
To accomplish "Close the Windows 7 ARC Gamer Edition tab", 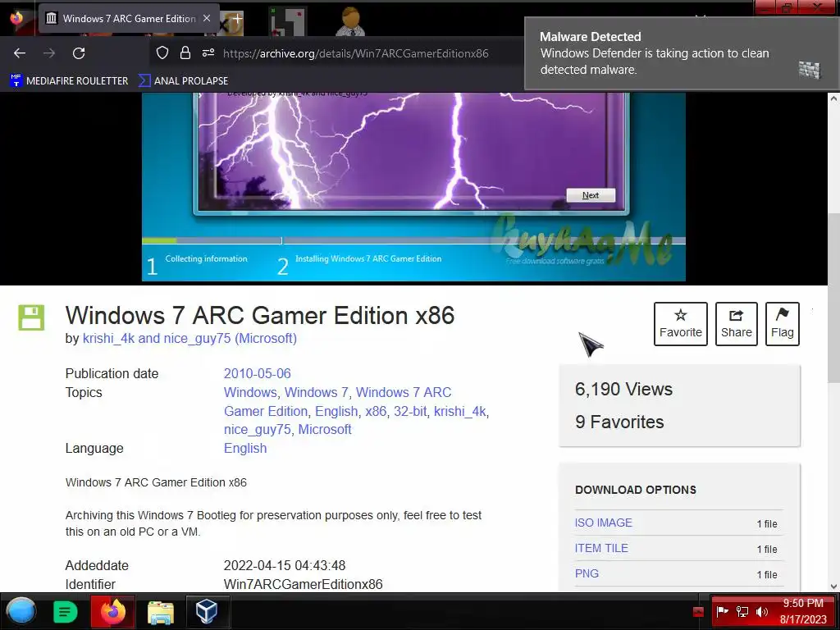I will pyautogui.click(x=207, y=18).
